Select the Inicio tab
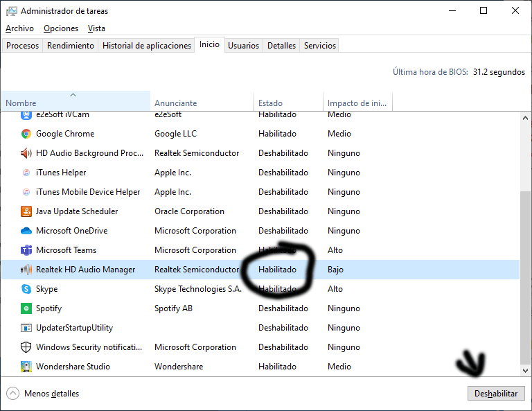Image resolution: width=532 pixels, height=411 pixels. 209,44
